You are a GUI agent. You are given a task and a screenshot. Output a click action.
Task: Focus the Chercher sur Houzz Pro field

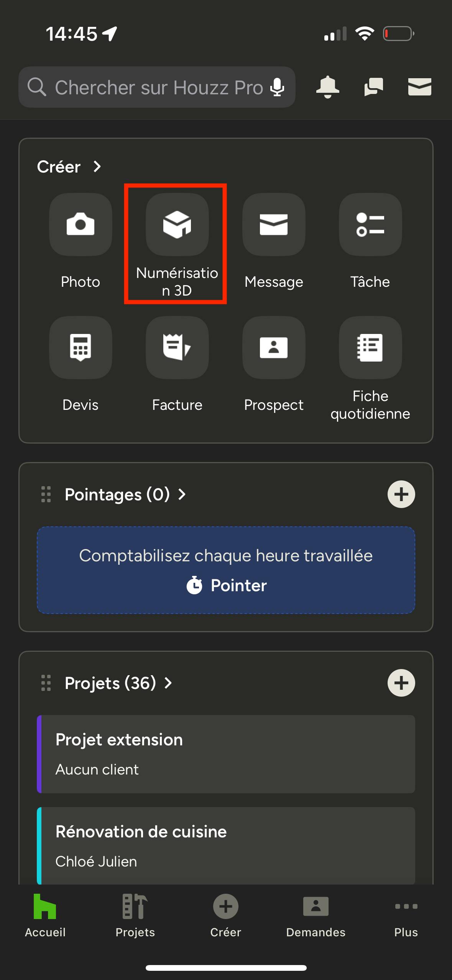click(157, 87)
